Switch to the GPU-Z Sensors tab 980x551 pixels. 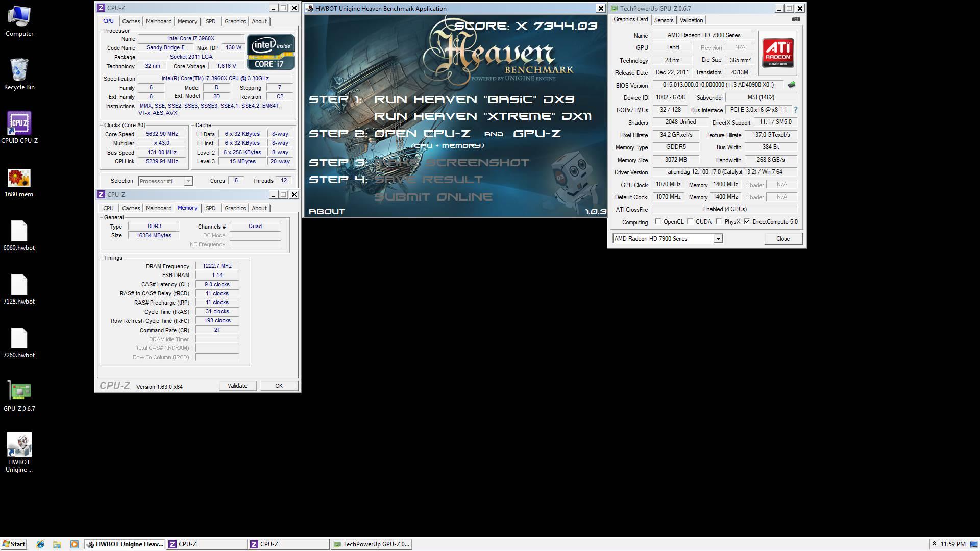click(x=664, y=20)
